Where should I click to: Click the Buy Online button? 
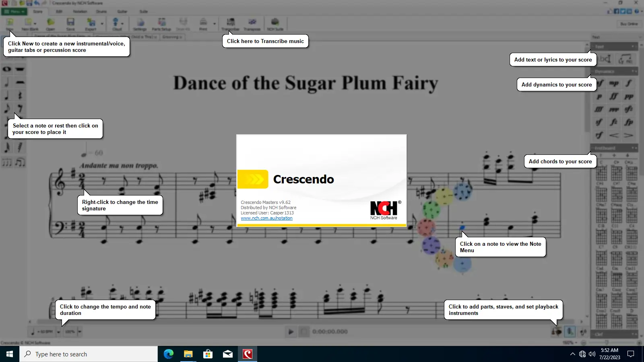(629, 24)
